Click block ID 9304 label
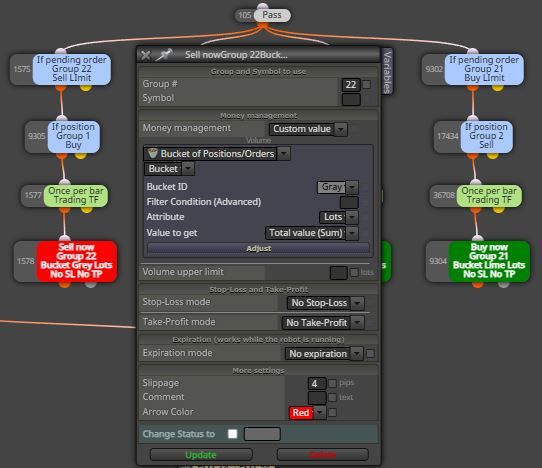 438,261
